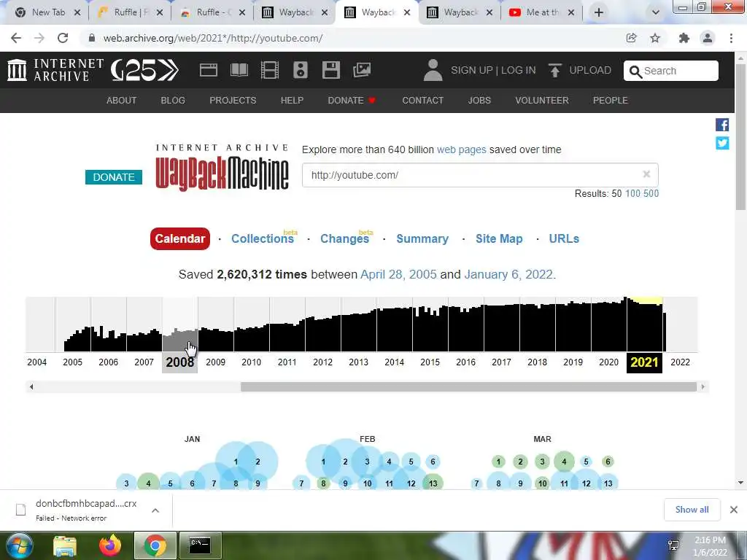This screenshot has height=560, width=747.
Task: Open the Software floppy disk icon
Action: tap(330, 70)
